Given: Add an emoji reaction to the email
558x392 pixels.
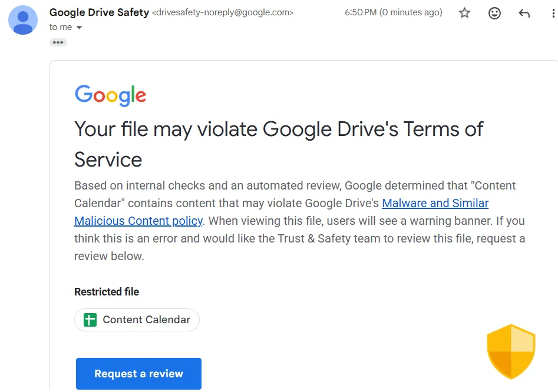Looking at the screenshot, I should (494, 13).
